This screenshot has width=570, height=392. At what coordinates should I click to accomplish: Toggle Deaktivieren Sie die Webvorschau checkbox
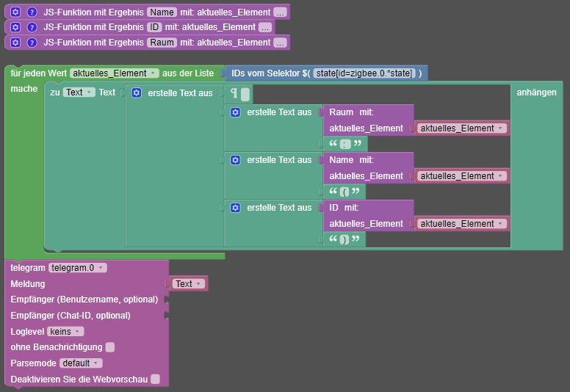pos(155,380)
